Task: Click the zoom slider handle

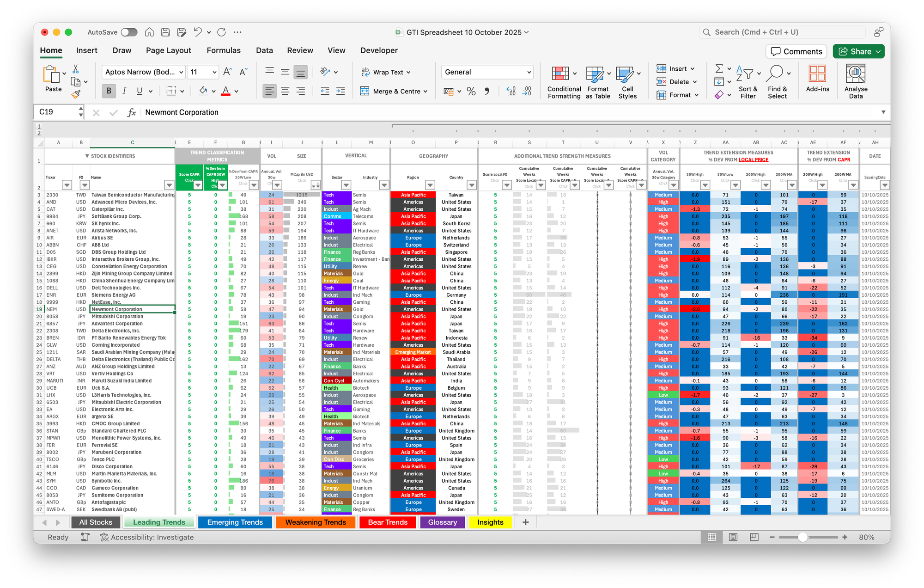Action: (802, 537)
